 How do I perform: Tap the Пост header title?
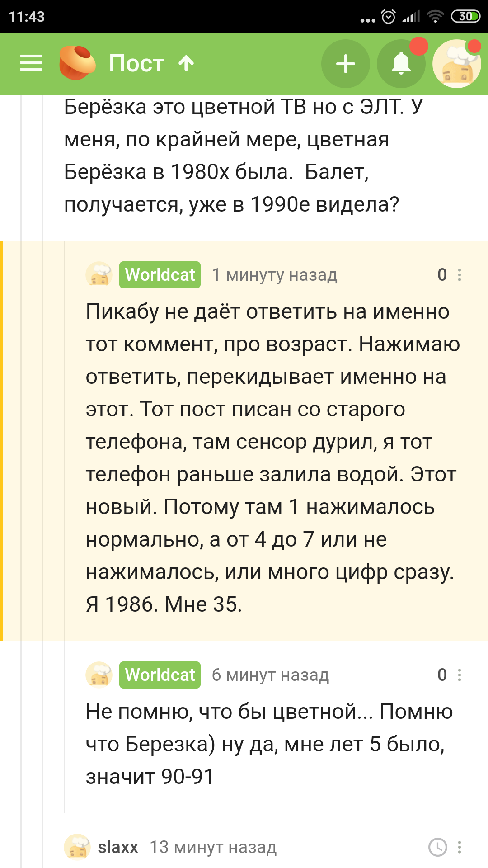(136, 63)
